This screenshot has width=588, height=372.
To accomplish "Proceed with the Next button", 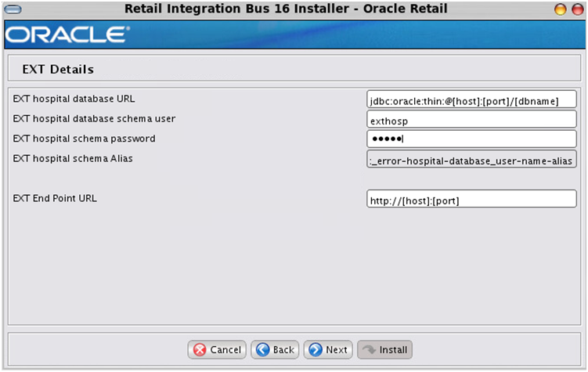I will [x=328, y=349].
